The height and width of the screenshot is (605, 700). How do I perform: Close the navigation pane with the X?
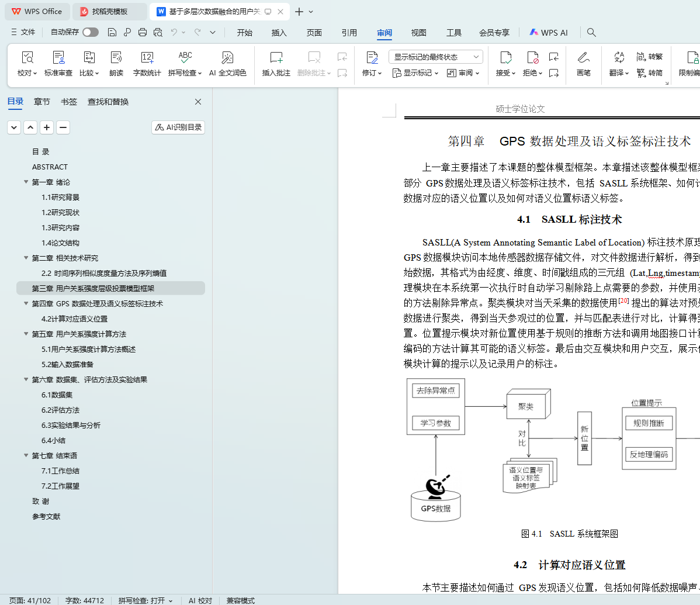(x=198, y=102)
